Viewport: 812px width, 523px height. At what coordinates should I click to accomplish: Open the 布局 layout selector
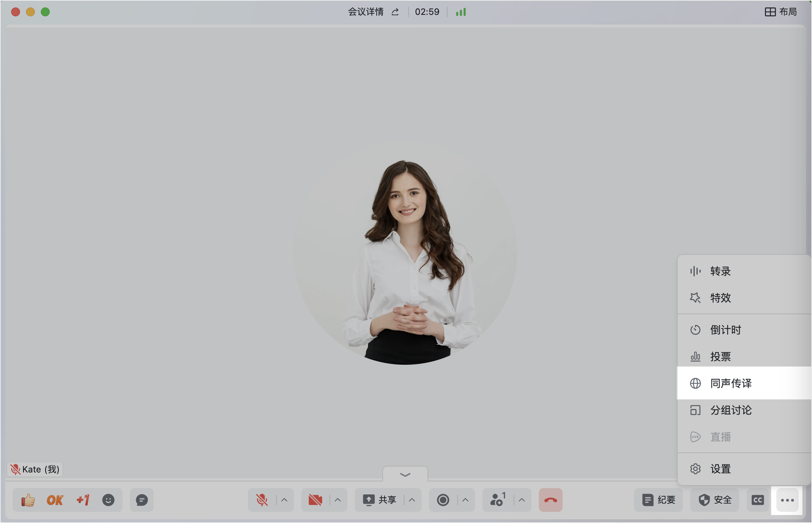781,12
